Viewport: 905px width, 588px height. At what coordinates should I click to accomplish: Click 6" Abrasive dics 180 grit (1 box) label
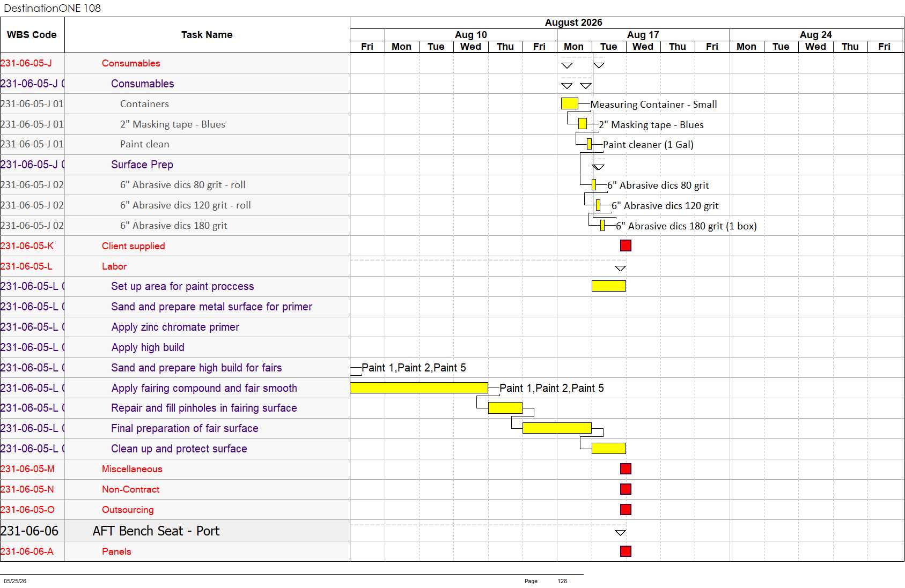click(x=686, y=226)
